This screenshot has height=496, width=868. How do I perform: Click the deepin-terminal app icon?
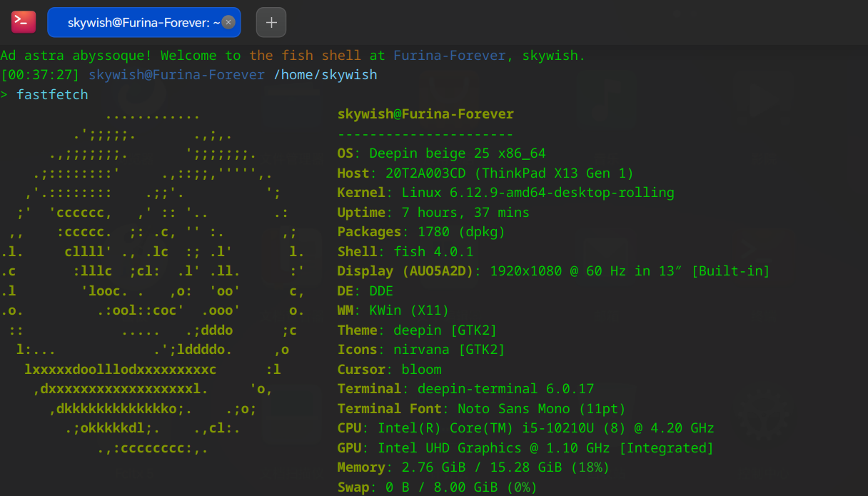(x=23, y=21)
